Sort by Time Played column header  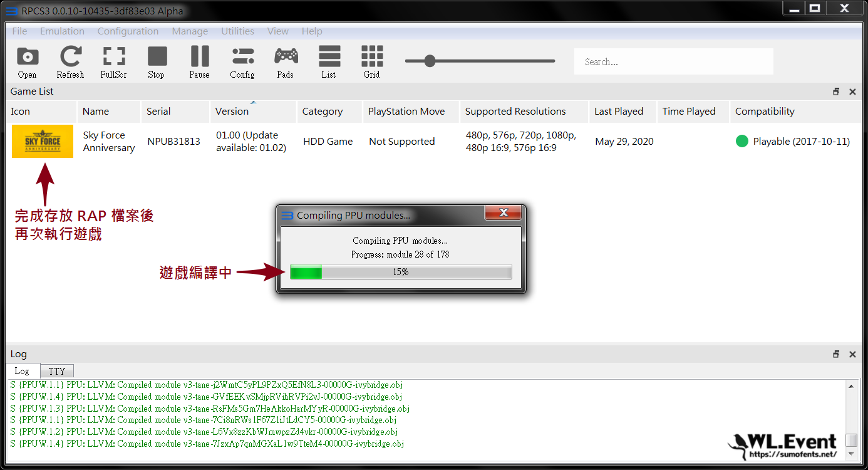(x=693, y=112)
